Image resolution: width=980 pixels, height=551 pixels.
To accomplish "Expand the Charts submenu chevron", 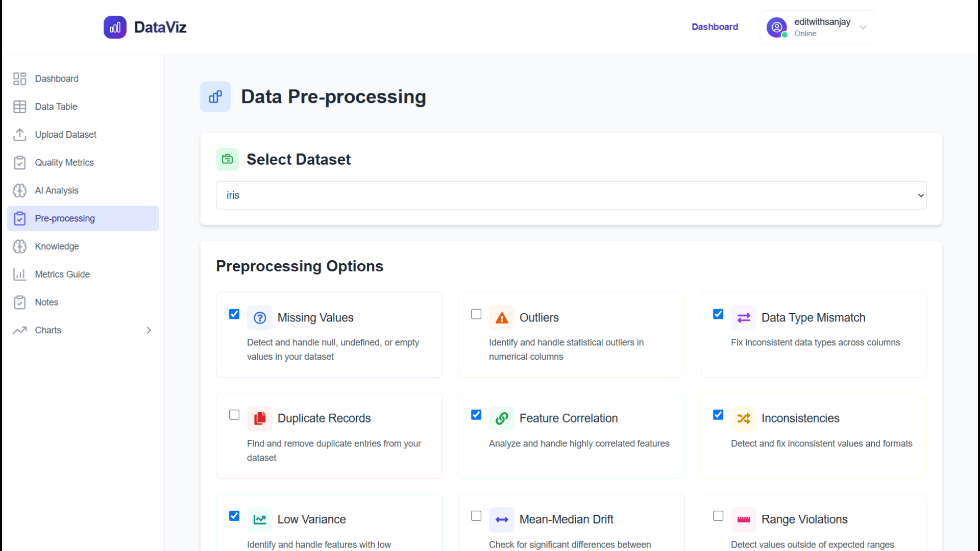I will [149, 330].
